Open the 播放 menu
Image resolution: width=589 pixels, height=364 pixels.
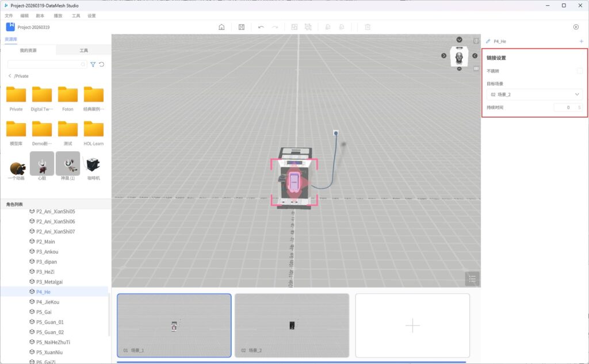coord(58,16)
